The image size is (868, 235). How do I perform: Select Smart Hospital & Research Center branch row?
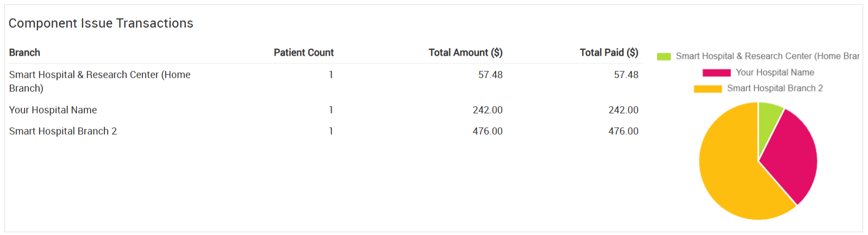(x=99, y=81)
